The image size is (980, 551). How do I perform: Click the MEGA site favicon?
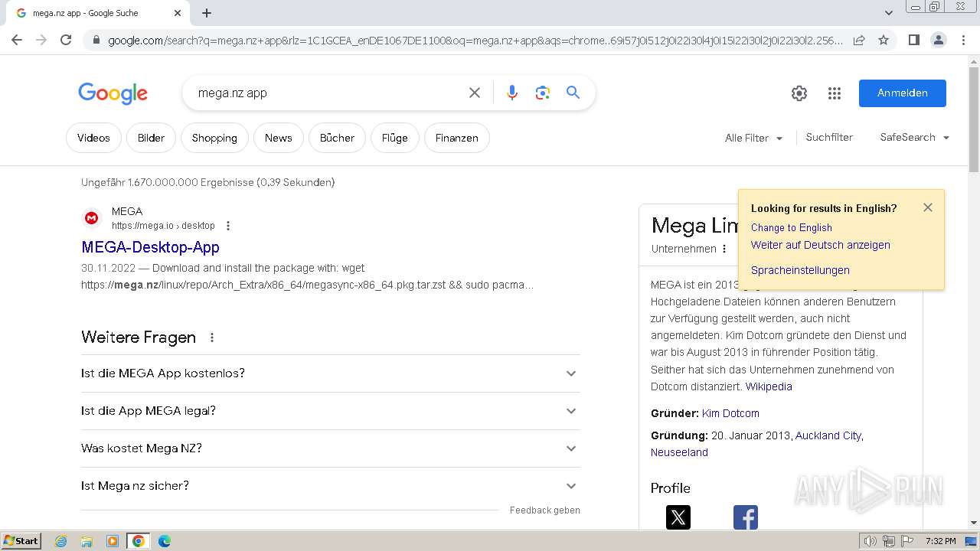pos(92,218)
